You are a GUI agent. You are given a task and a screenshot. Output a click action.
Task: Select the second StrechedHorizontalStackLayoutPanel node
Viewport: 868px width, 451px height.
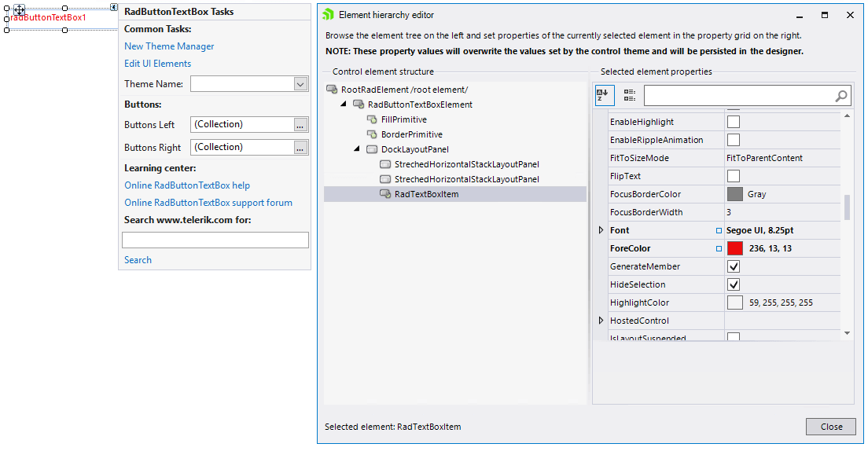point(467,179)
